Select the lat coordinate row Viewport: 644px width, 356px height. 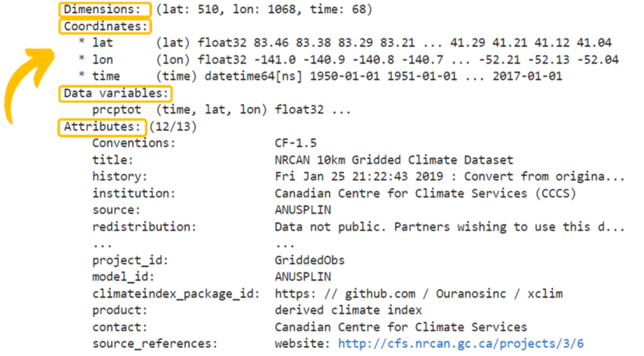[102, 43]
